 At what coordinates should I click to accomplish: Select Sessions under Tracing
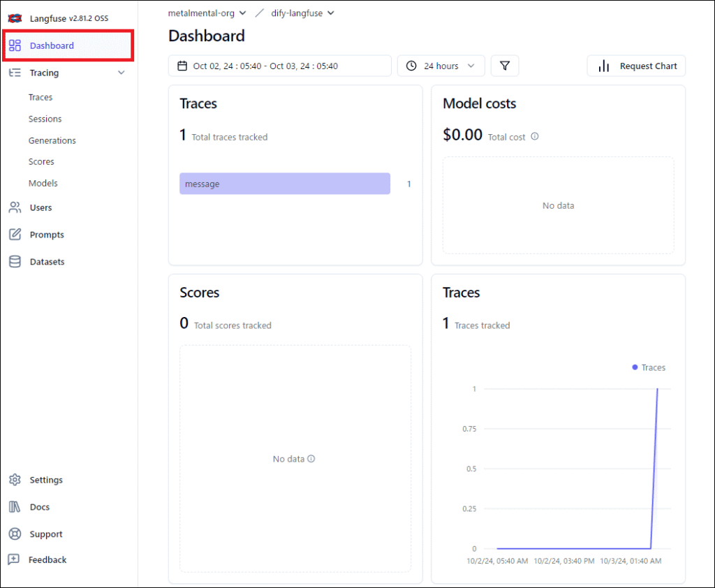point(45,119)
